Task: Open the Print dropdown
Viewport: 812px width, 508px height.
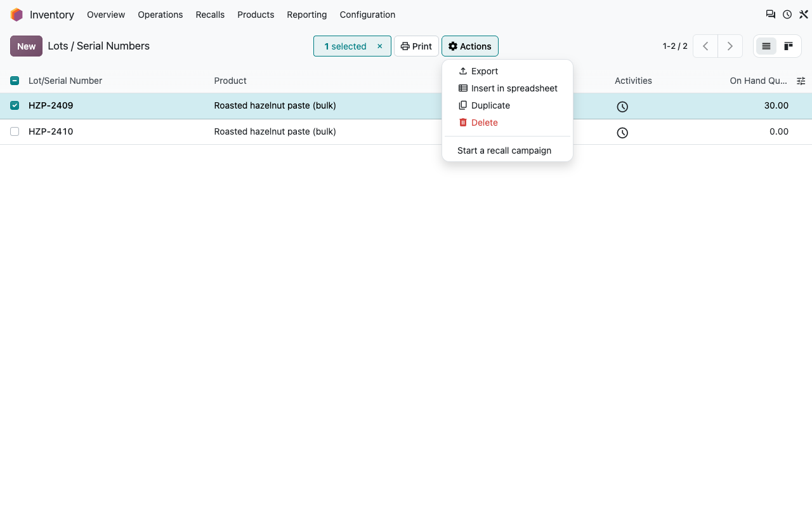Action: pos(416,46)
